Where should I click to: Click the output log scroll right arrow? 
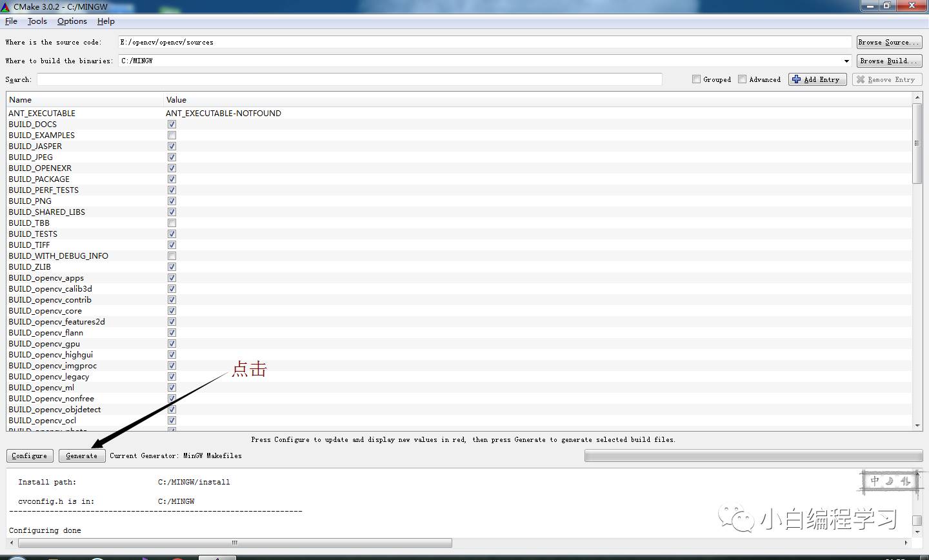(906, 543)
